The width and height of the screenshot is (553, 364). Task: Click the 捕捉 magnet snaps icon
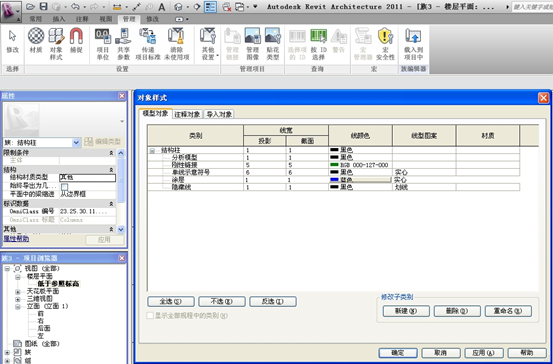76,41
